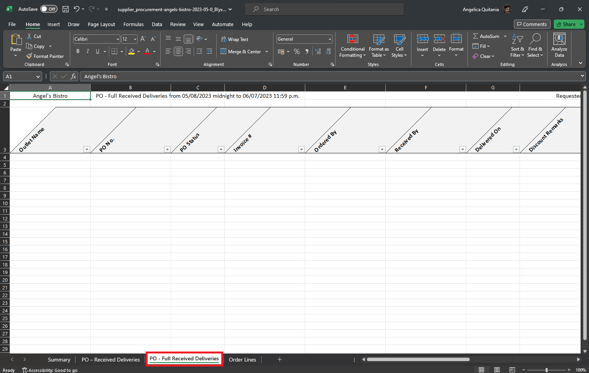Open Find & Select
589x373 pixels.
[535, 45]
